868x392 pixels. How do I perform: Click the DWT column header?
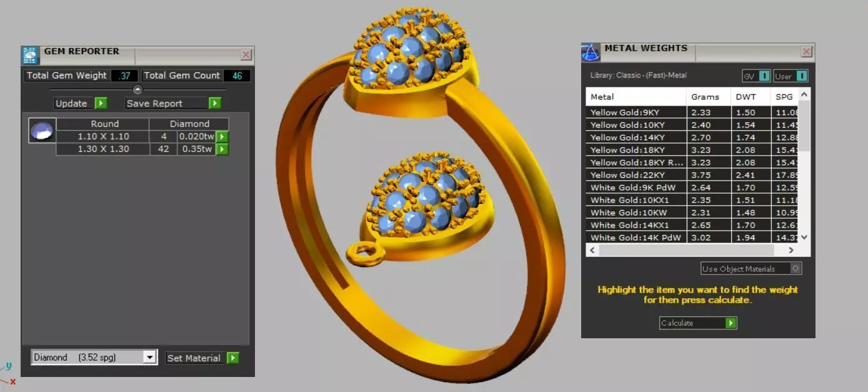(x=751, y=97)
